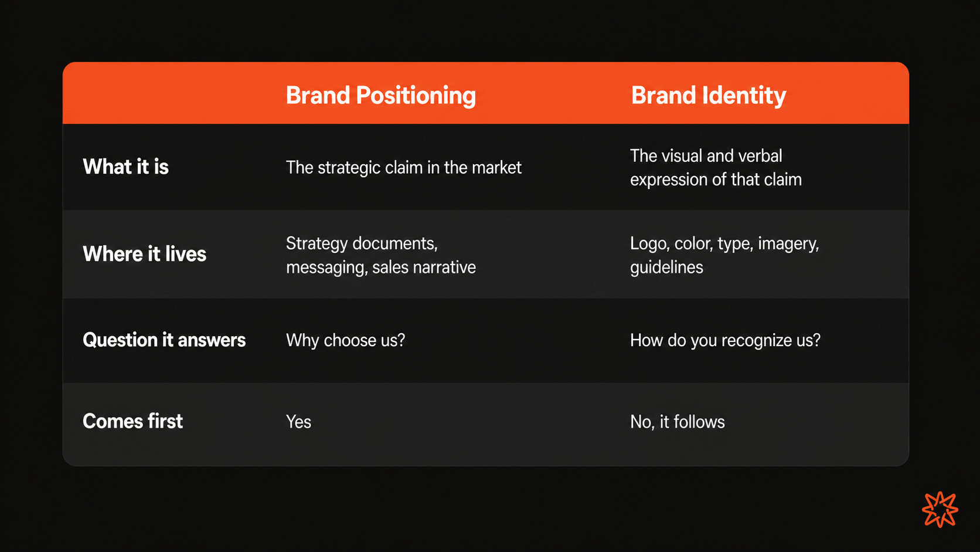Click the 'Question it answers' row label

pyautogui.click(x=164, y=340)
